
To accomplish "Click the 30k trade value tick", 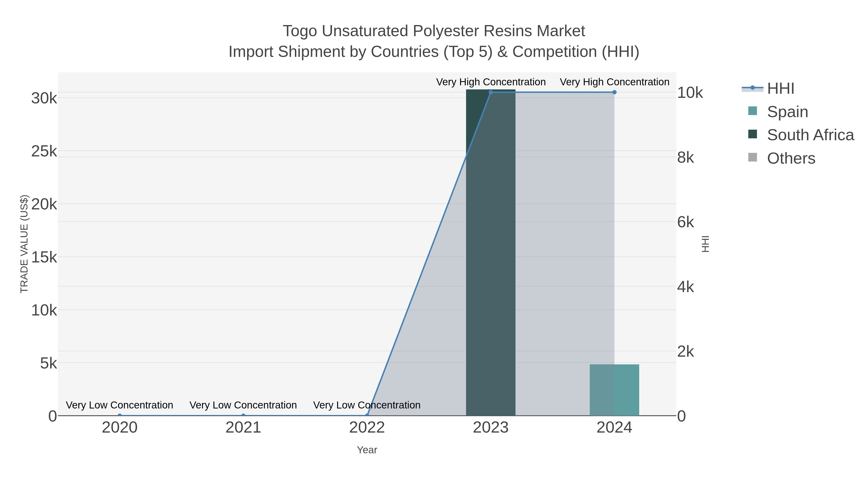I will (44, 98).
